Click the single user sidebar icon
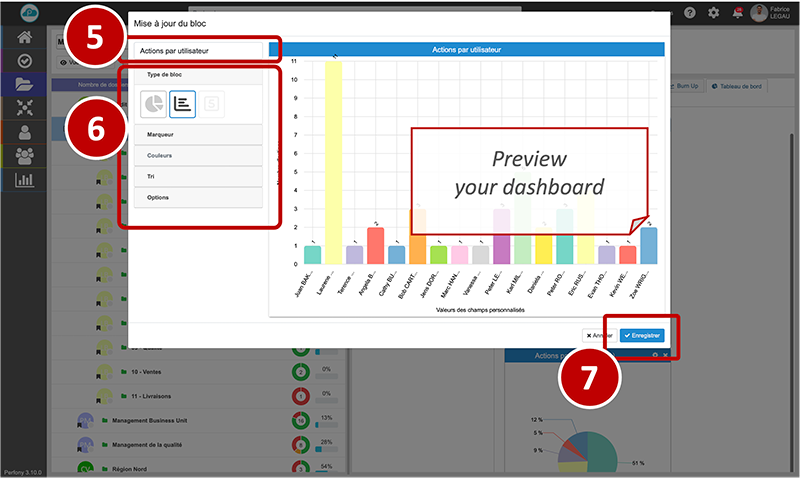 pyautogui.click(x=25, y=132)
